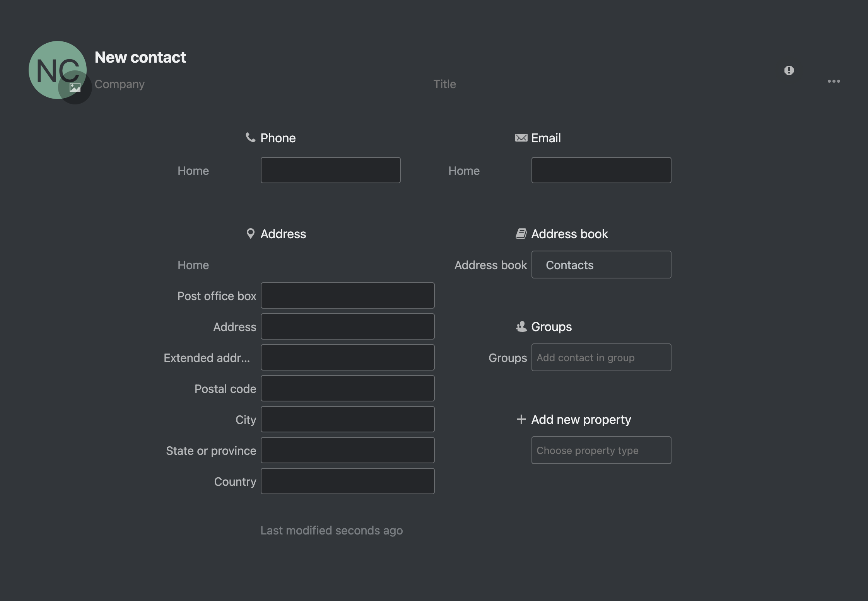This screenshot has width=868, height=601.
Task: Click the Home phone label
Action: (193, 170)
